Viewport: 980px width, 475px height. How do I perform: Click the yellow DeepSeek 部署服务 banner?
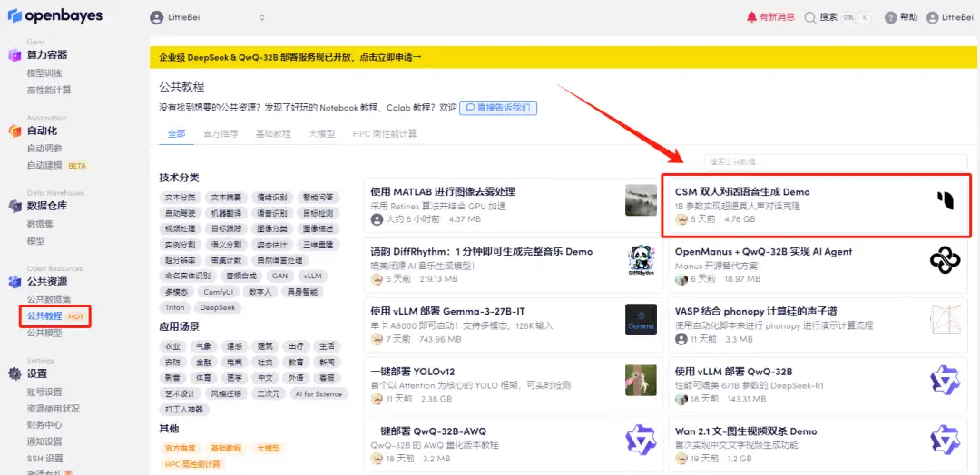[x=563, y=57]
